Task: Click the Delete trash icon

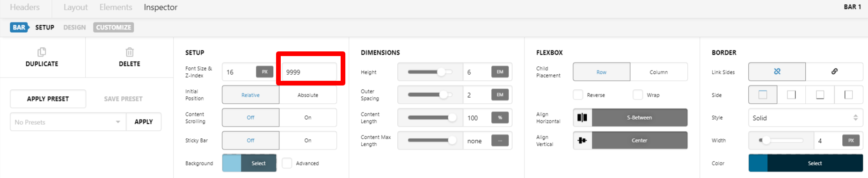Action: coord(130,52)
